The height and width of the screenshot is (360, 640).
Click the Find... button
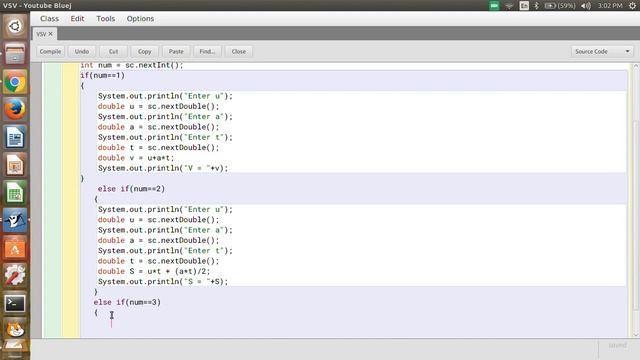tap(207, 51)
